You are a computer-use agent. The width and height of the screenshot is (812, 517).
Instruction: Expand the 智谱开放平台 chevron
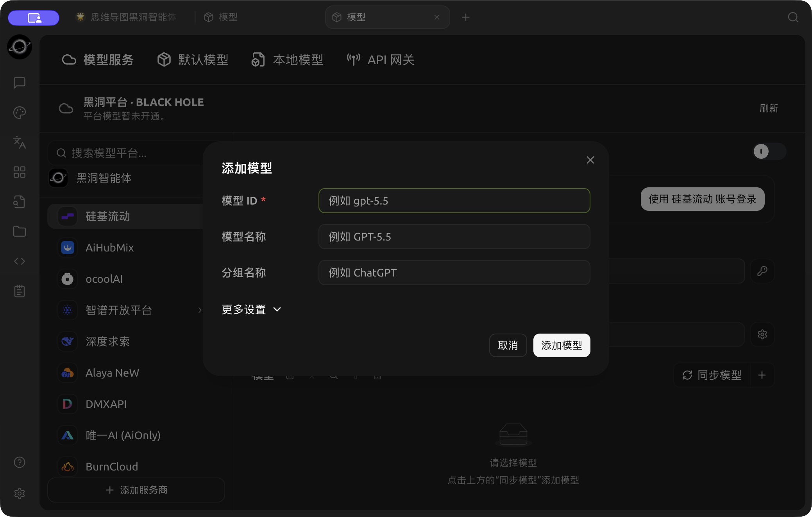click(x=200, y=310)
